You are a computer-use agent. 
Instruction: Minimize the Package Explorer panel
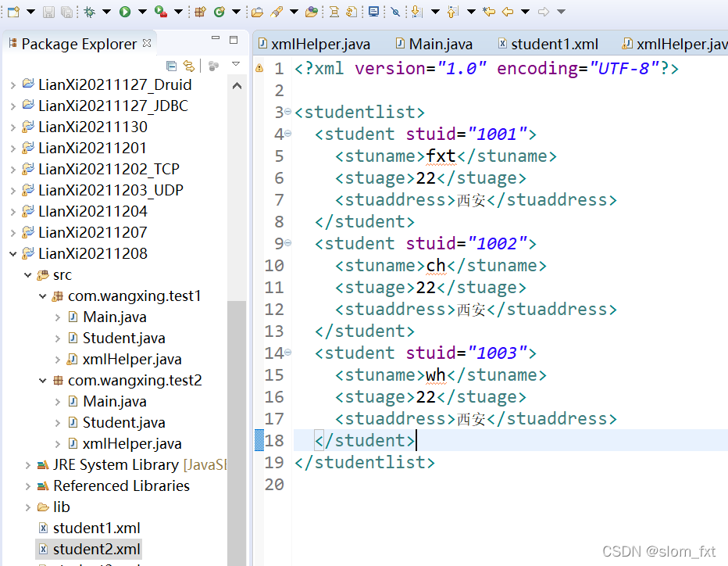point(216,38)
